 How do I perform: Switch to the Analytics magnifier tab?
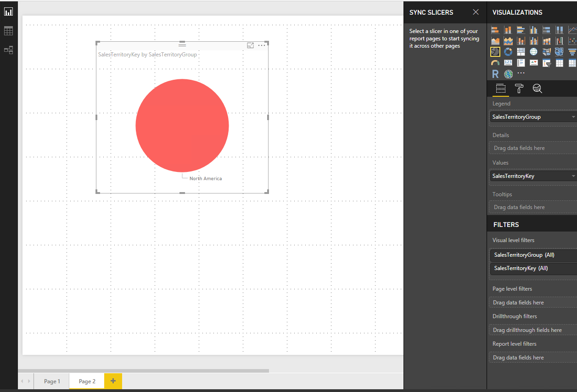coord(537,88)
